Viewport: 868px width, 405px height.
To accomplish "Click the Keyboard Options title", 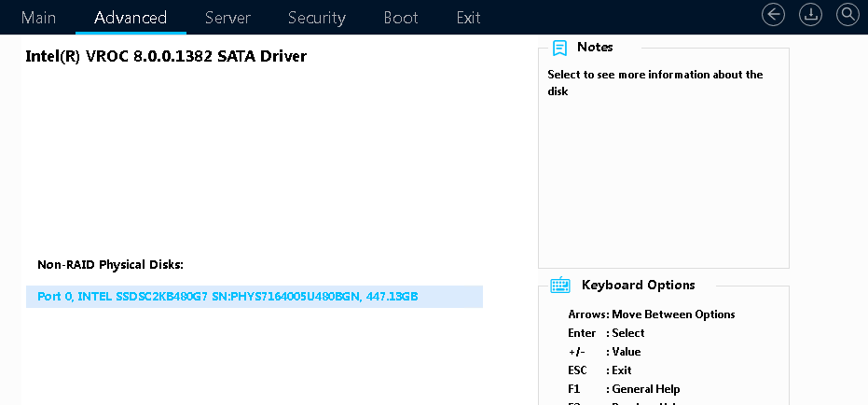I will [x=639, y=286].
